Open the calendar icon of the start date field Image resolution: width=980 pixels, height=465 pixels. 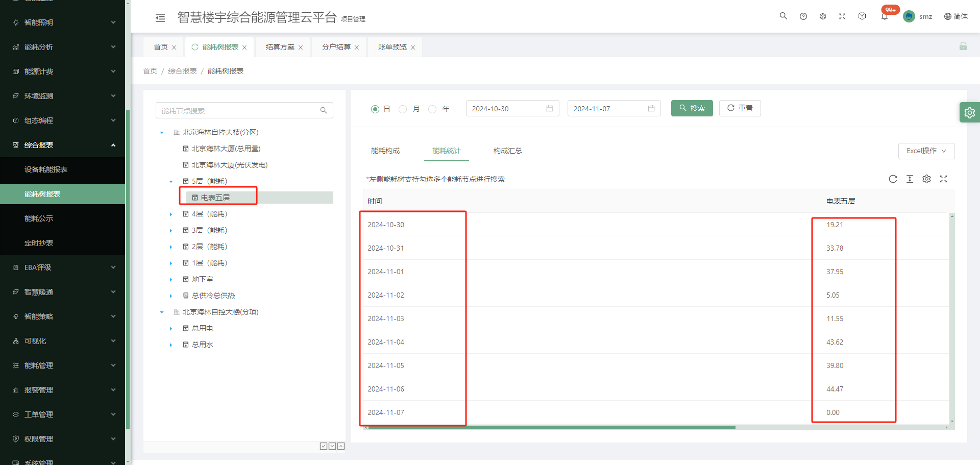pyautogui.click(x=550, y=108)
